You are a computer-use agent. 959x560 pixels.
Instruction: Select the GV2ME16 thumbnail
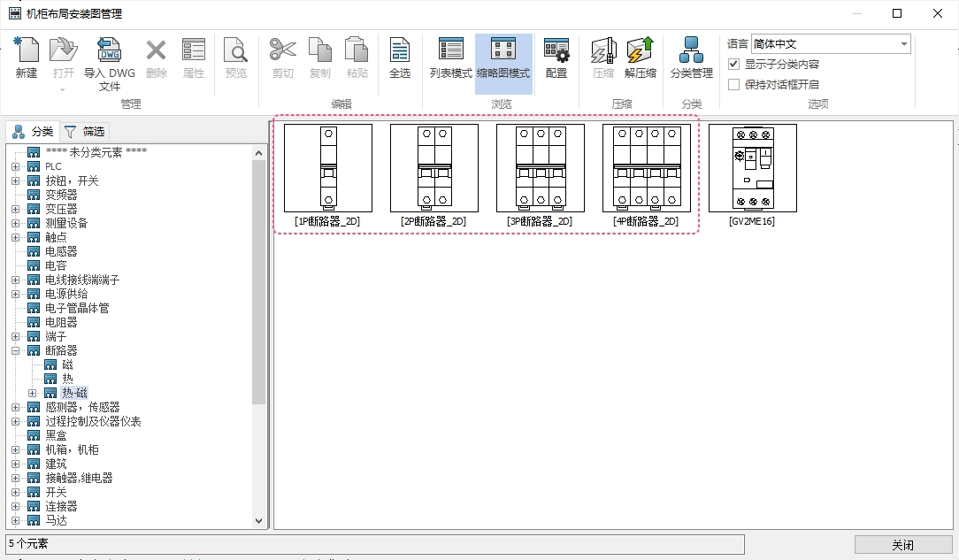pos(752,168)
